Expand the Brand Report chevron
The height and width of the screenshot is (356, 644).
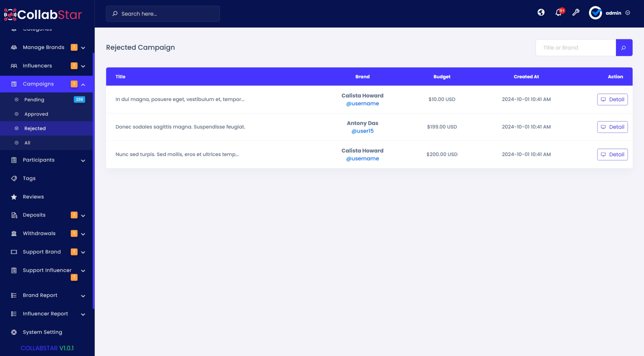(83, 296)
